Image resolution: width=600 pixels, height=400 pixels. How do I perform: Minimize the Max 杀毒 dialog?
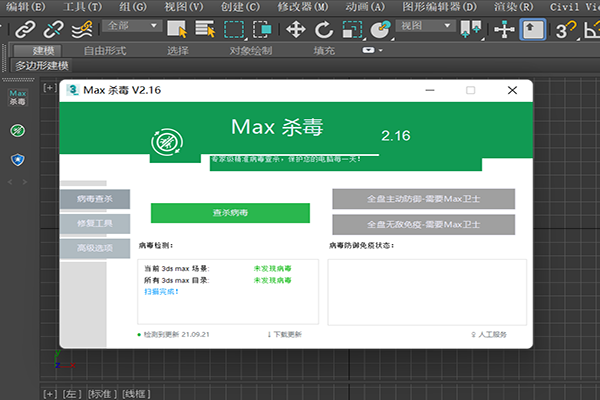coord(430,90)
